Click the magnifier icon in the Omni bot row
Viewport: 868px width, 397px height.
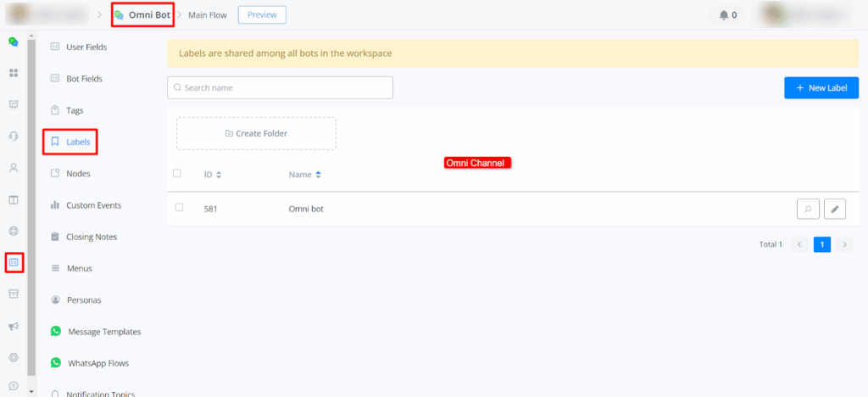(x=808, y=209)
